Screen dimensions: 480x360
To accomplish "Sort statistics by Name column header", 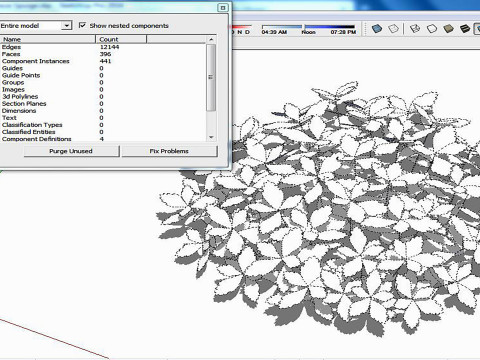I will click(x=48, y=39).
